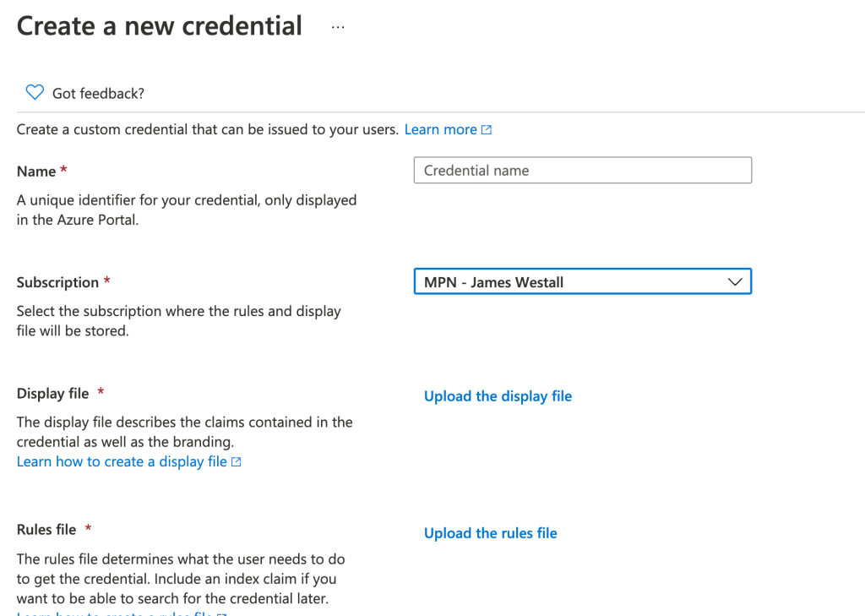Screen dimensions: 865x616
Task: Click the Create a new credential heading
Action: point(159,25)
